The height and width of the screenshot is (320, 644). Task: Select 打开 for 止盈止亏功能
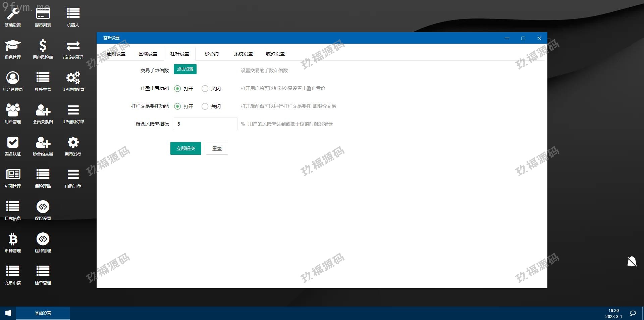(x=177, y=89)
